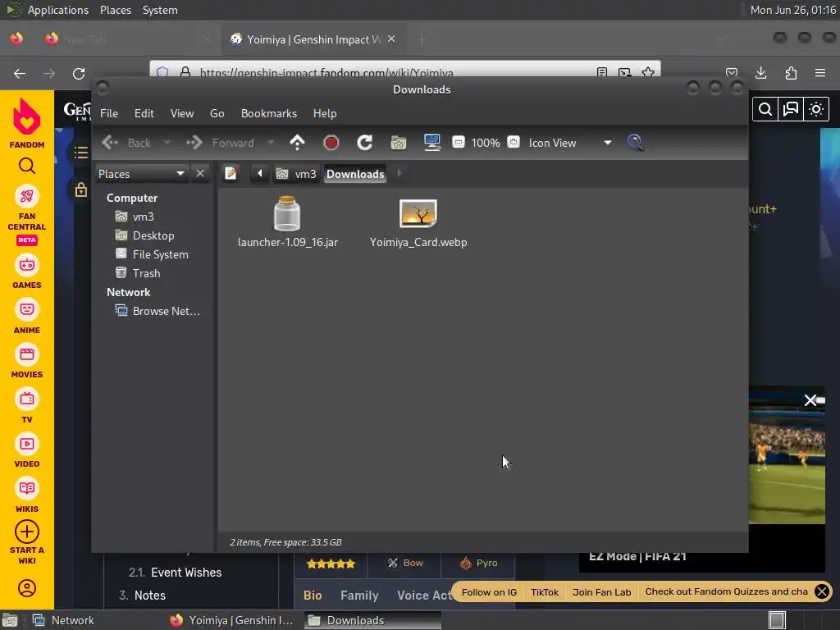This screenshot has height=630, width=840.
Task: Click Start a Wiki plus icon
Action: [x=27, y=532]
